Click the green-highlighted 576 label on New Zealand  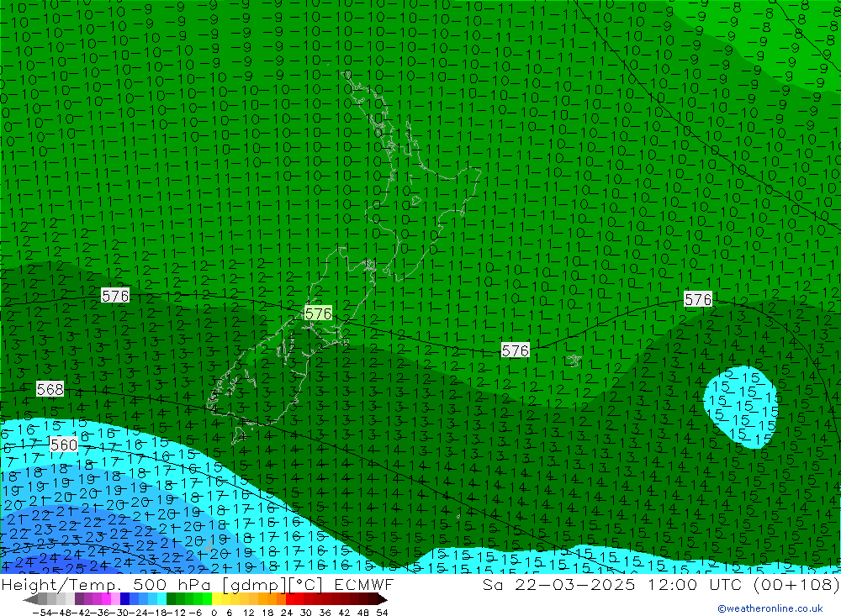click(x=318, y=313)
